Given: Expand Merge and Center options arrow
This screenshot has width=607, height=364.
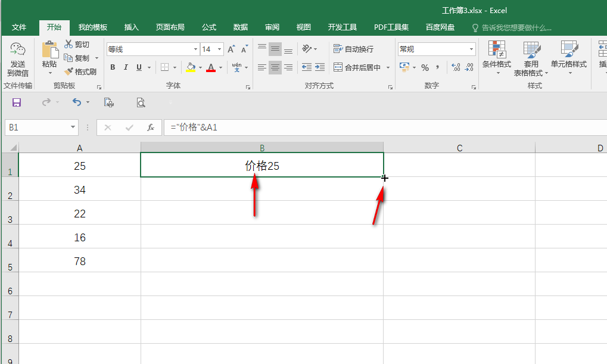Looking at the screenshot, I should (x=388, y=68).
